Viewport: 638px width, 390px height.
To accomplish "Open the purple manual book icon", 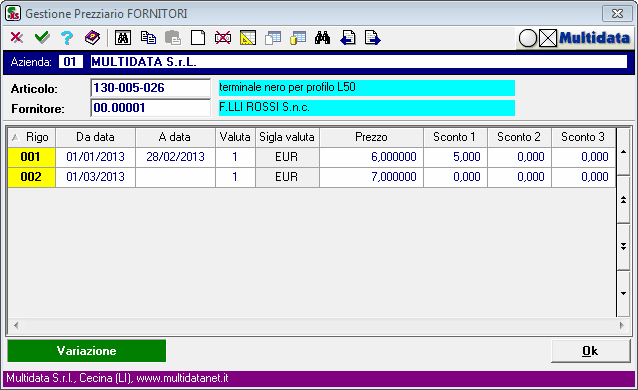I will click(92, 38).
